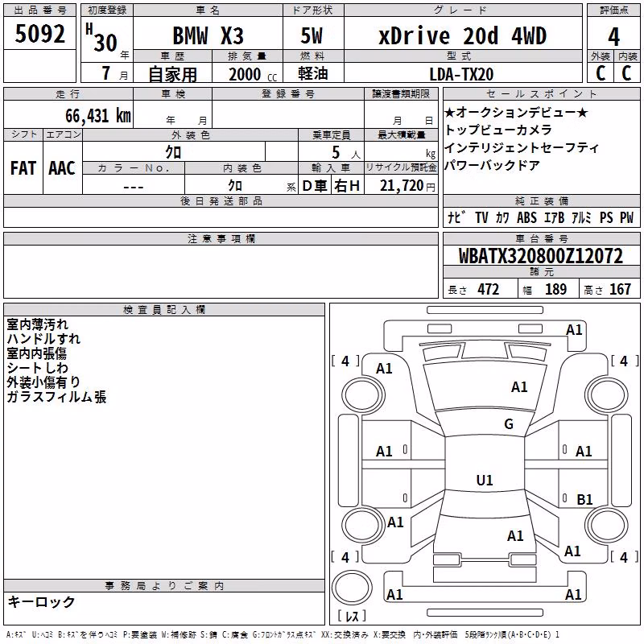Click the エアB airbag code

click(x=554, y=217)
